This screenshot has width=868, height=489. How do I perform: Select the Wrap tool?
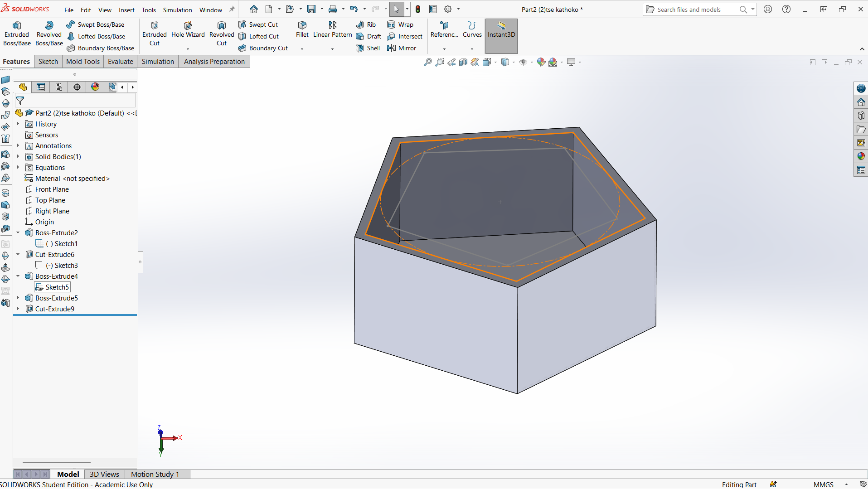pos(400,24)
